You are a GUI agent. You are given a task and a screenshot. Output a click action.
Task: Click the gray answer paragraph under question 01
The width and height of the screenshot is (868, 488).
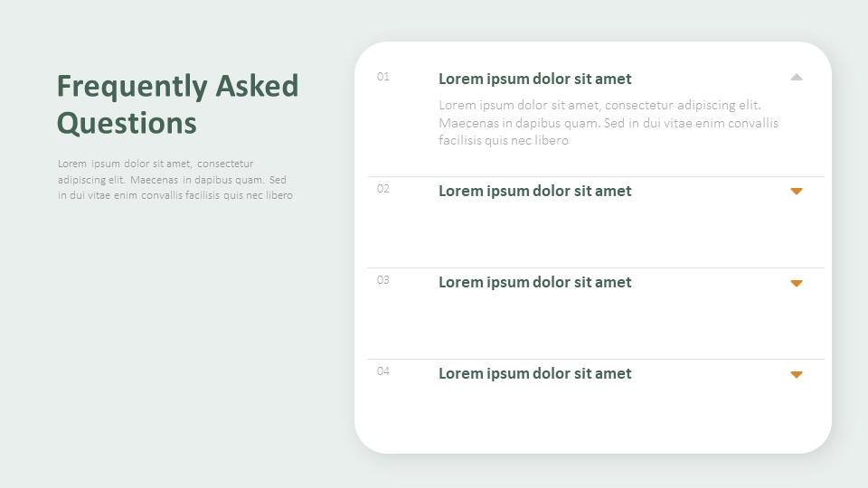click(608, 123)
